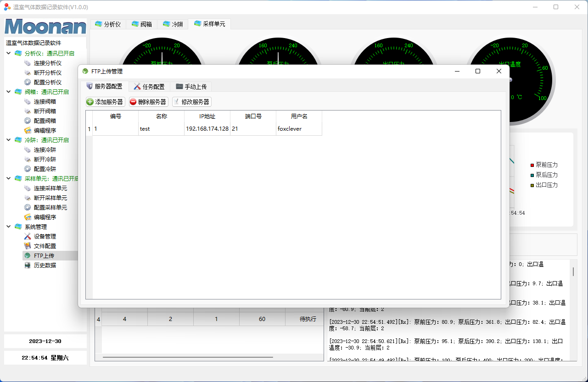Click the 历史数据 icon in tree
Viewport: 588px width, 382px height.
point(28,265)
